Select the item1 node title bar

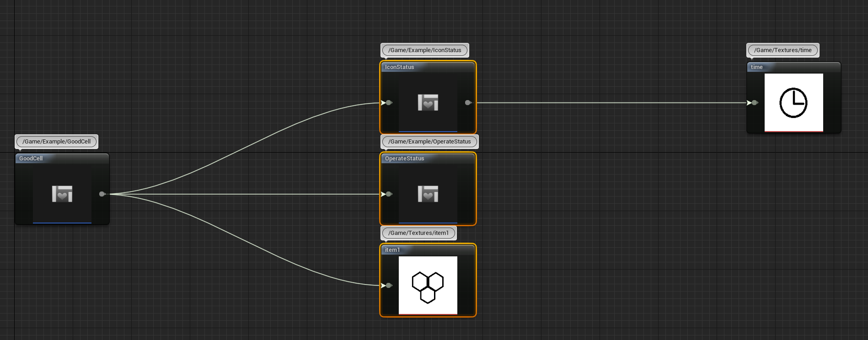(428, 250)
